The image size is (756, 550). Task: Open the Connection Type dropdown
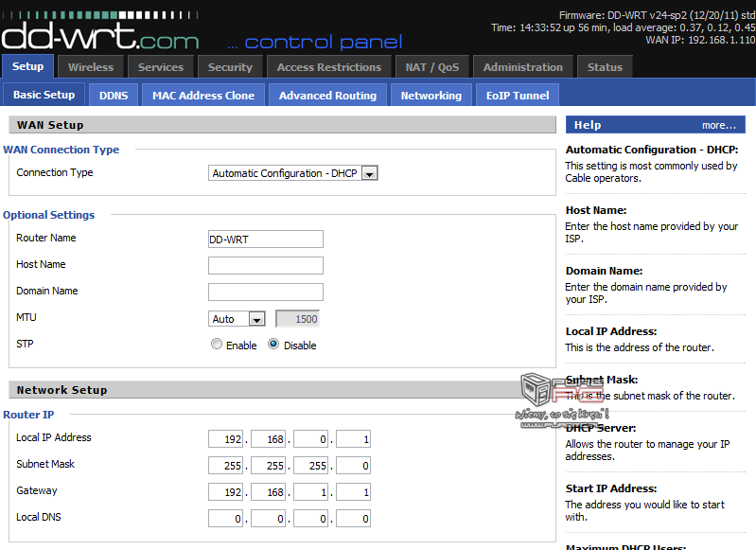pyautogui.click(x=292, y=173)
